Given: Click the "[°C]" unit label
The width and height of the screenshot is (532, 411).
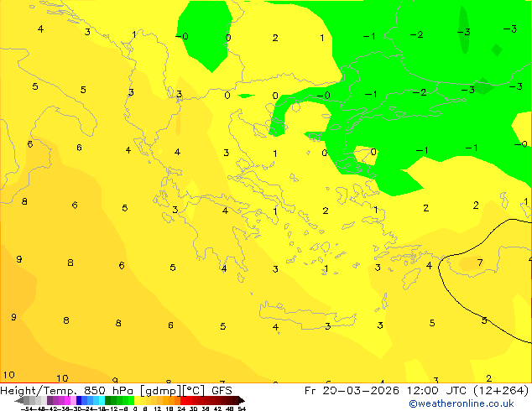Looking at the screenshot, I should [194, 391].
